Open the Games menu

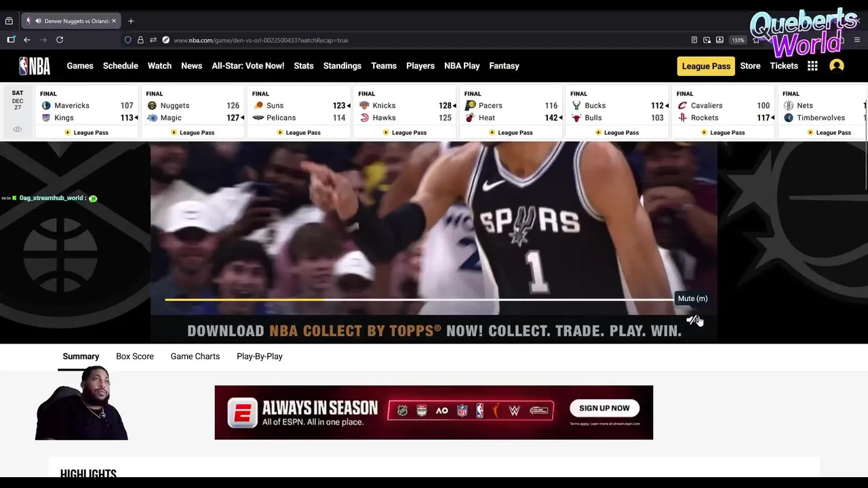(x=80, y=66)
